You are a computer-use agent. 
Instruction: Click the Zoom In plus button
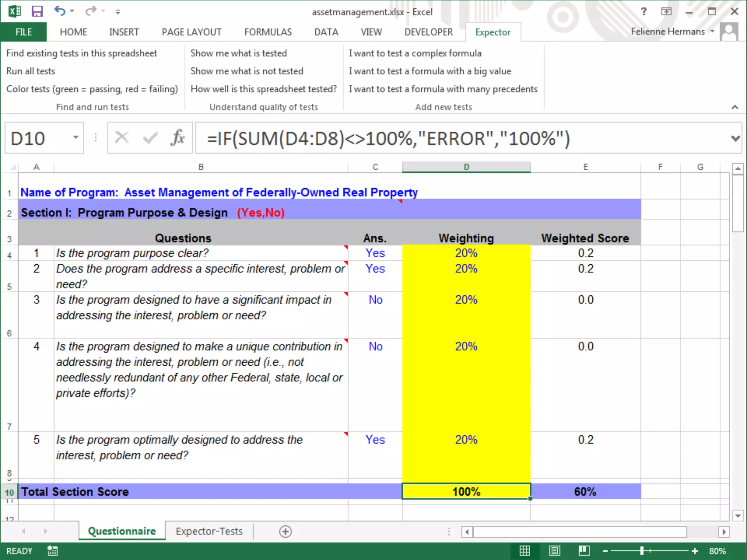(695, 551)
